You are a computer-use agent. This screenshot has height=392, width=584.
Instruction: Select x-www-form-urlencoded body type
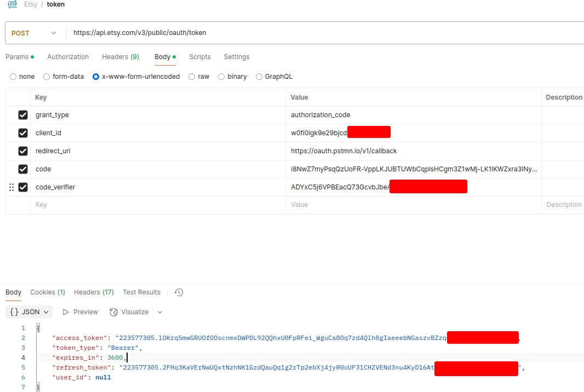click(96, 77)
